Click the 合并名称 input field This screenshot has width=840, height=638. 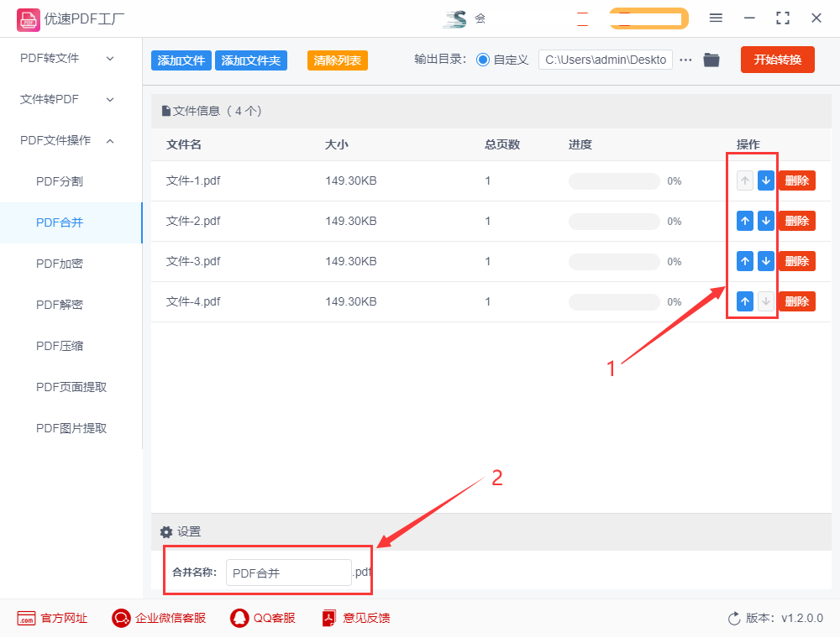(x=289, y=573)
